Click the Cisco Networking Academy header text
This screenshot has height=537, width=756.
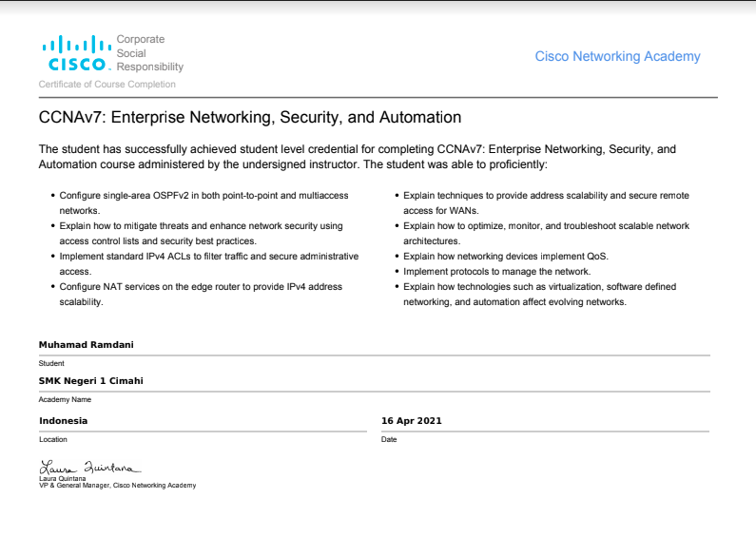click(617, 56)
